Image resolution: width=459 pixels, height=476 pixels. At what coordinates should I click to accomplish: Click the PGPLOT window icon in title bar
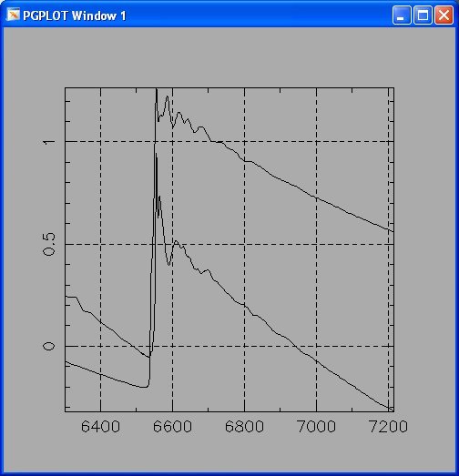click(x=13, y=15)
